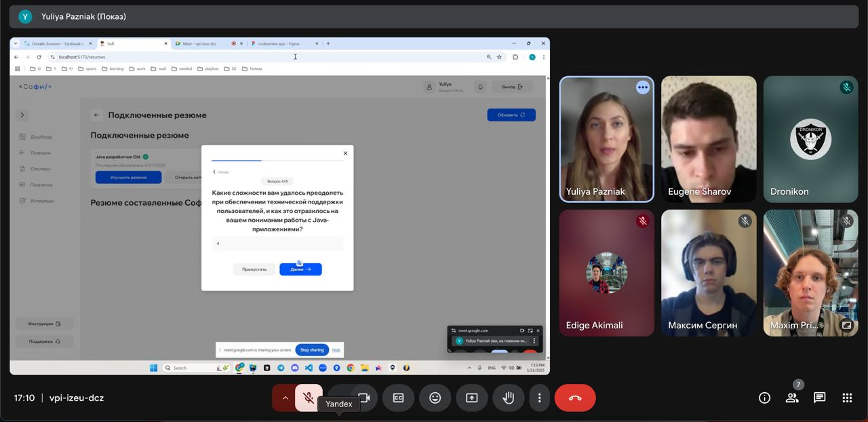Unmute the microphone in Meet controls
The image size is (868, 422).
pos(309,398)
